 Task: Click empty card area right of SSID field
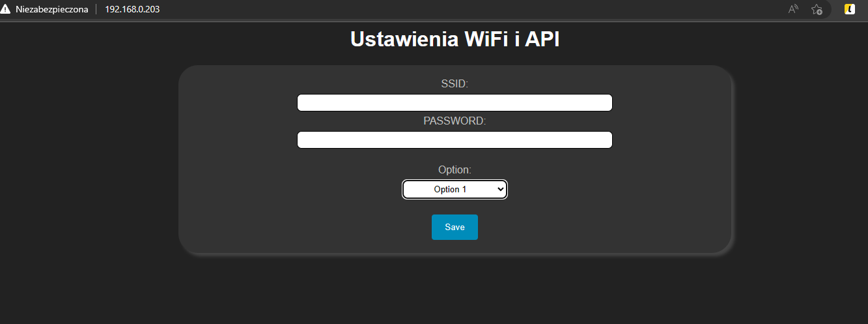(x=671, y=103)
